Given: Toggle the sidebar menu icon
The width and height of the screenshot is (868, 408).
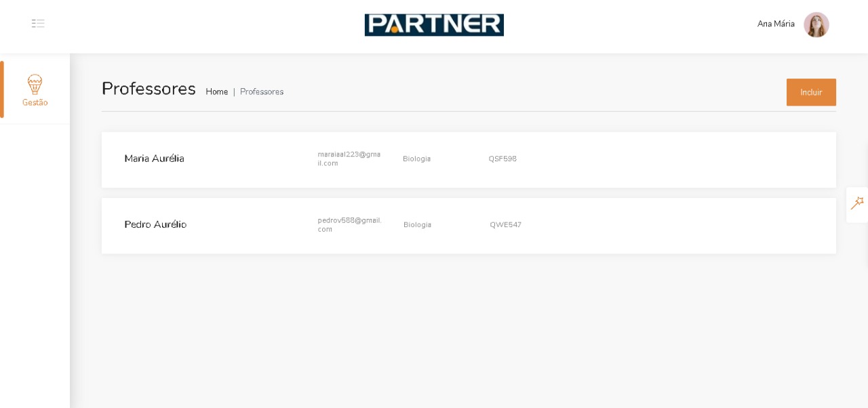Looking at the screenshot, I should (x=38, y=24).
